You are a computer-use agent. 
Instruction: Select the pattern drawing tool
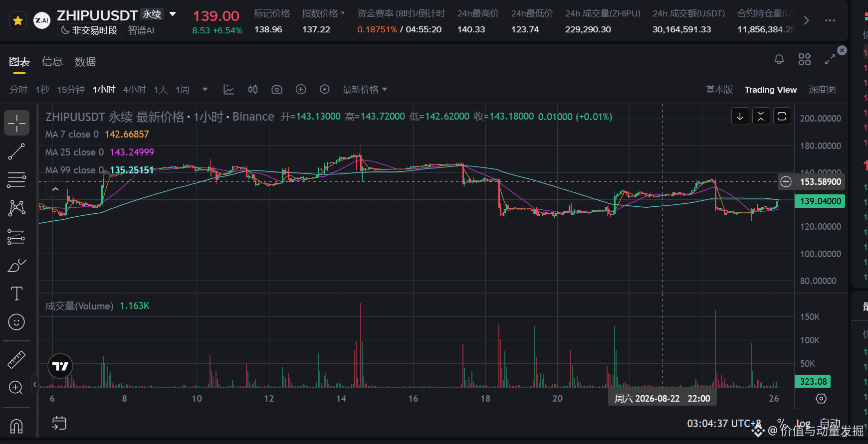(16, 208)
